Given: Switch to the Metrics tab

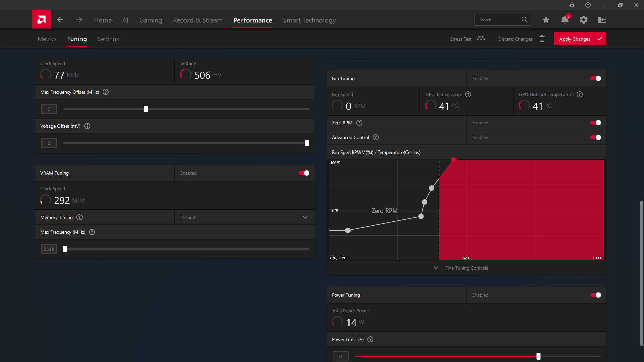Looking at the screenshot, I should (47, 39).
